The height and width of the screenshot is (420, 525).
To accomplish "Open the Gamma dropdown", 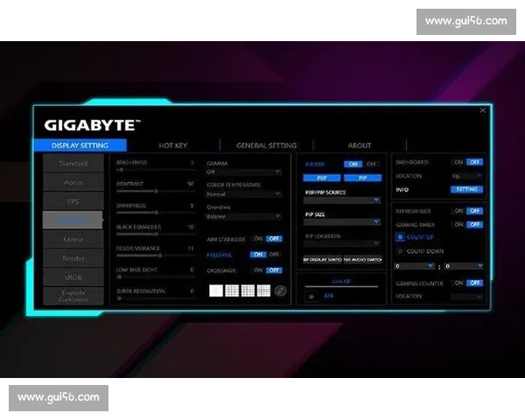I will 244,171.
